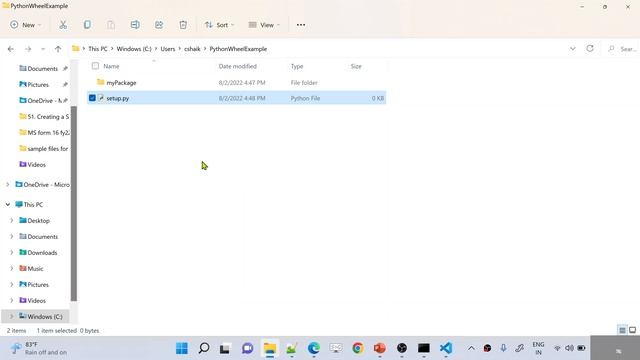Expand the Music tree node
The width and height of the screenshot is (640, 360).
(x=11, y=269)
